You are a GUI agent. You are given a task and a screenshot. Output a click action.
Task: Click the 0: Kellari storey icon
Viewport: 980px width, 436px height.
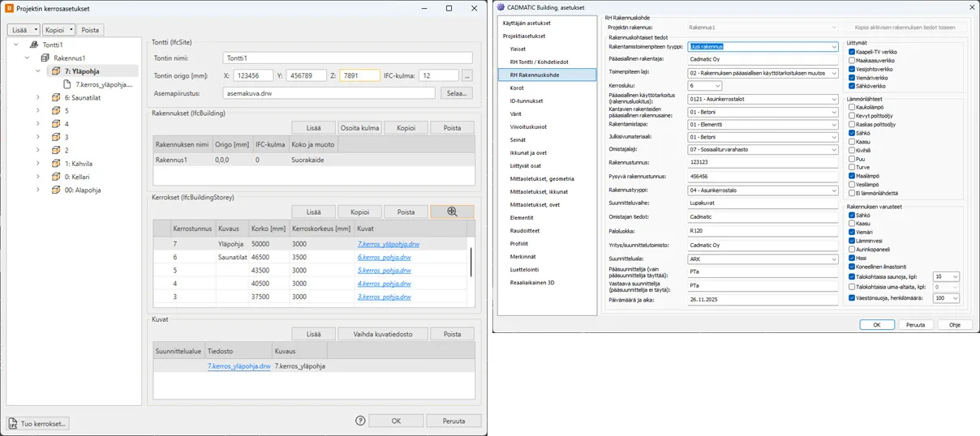(56, 176)
